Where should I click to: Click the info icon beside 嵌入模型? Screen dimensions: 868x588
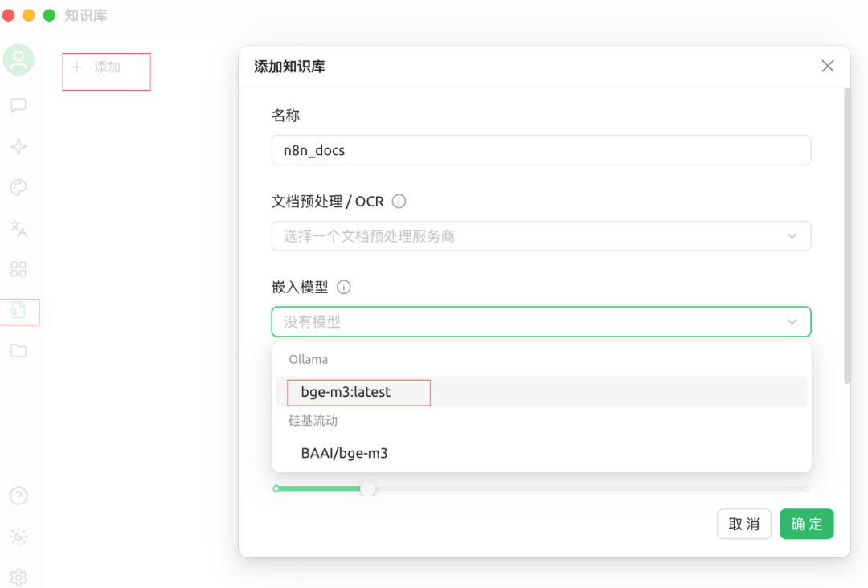point(344,287)
